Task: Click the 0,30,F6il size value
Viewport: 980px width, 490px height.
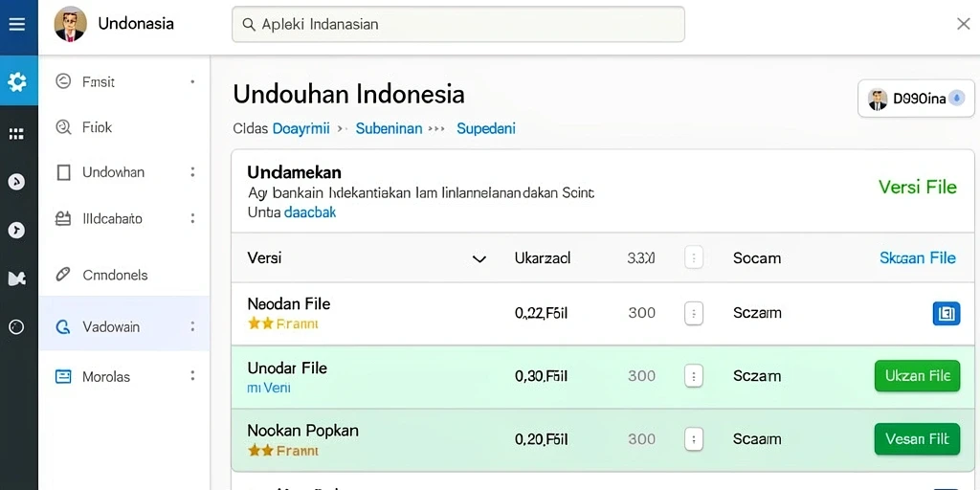Action: point(542,376)
